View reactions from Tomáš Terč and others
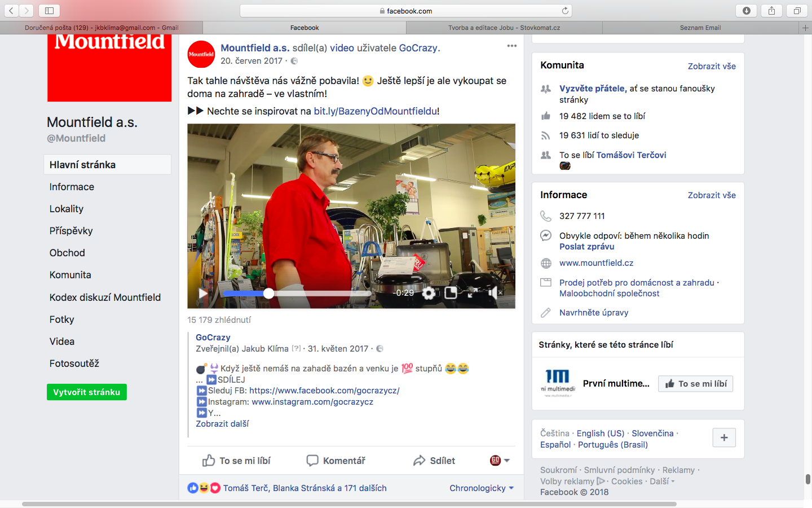This screenshot has width=812, height=508. coord(305,488)
